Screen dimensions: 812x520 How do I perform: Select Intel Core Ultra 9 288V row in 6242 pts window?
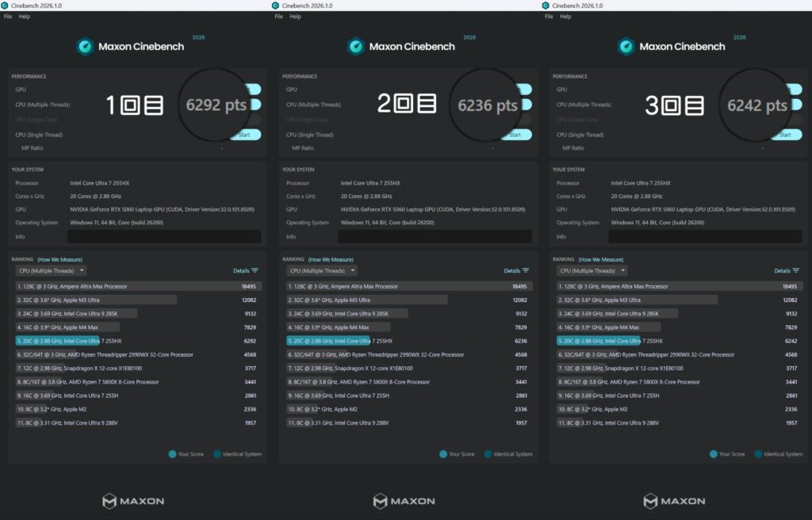pyautogui.click(x=680, y=422)
